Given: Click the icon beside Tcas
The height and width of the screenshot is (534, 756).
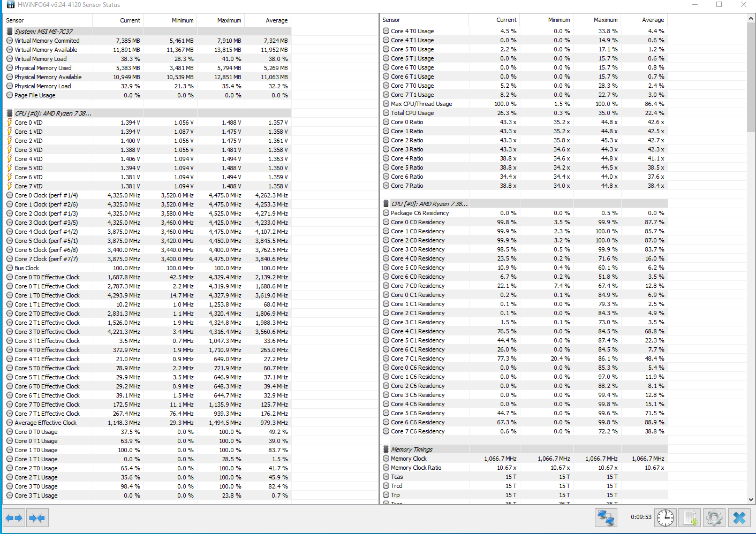Looking at the screenshot, I should 386,477.
